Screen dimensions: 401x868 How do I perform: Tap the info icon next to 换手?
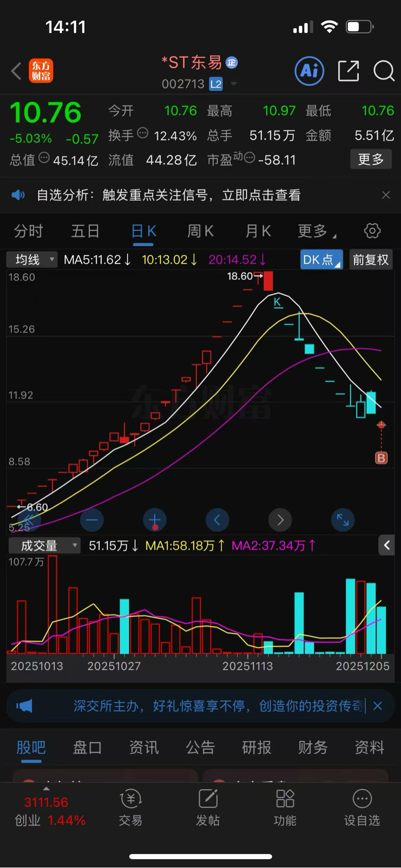[143, 133]
